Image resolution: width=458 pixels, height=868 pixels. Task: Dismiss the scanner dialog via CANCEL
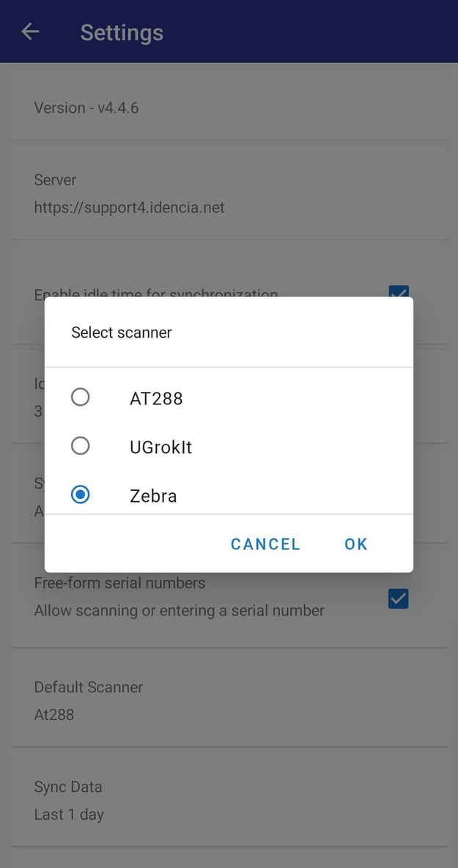pyautogui.click(x=265, y=544)
